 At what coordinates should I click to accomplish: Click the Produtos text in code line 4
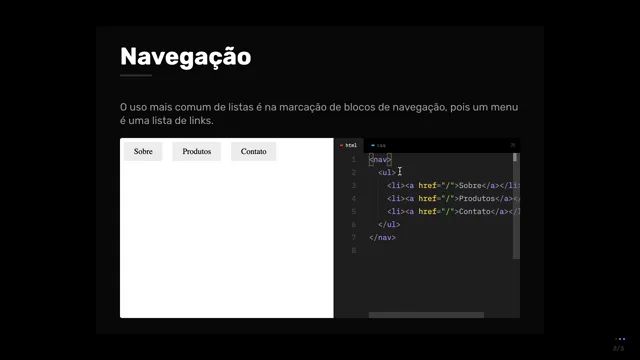477,198
